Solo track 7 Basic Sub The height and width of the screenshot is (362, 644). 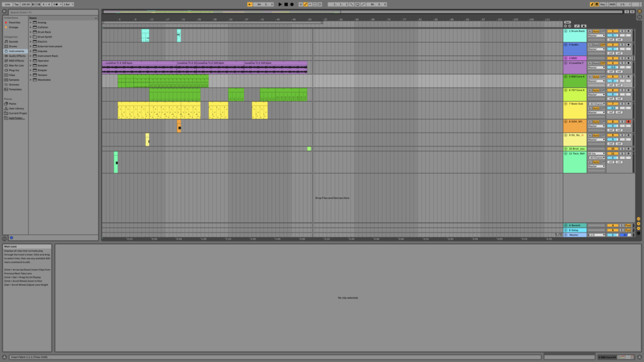[x=622, y=104]
